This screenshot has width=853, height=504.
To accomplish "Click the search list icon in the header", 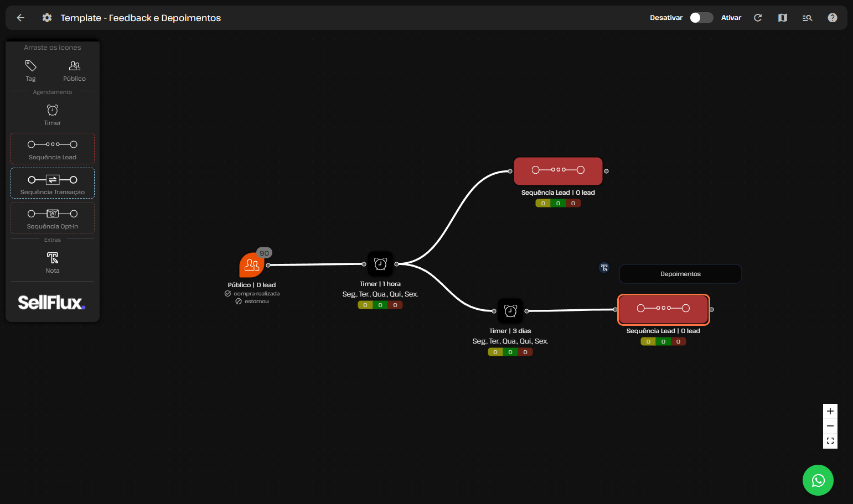I will tap(807, 18).
